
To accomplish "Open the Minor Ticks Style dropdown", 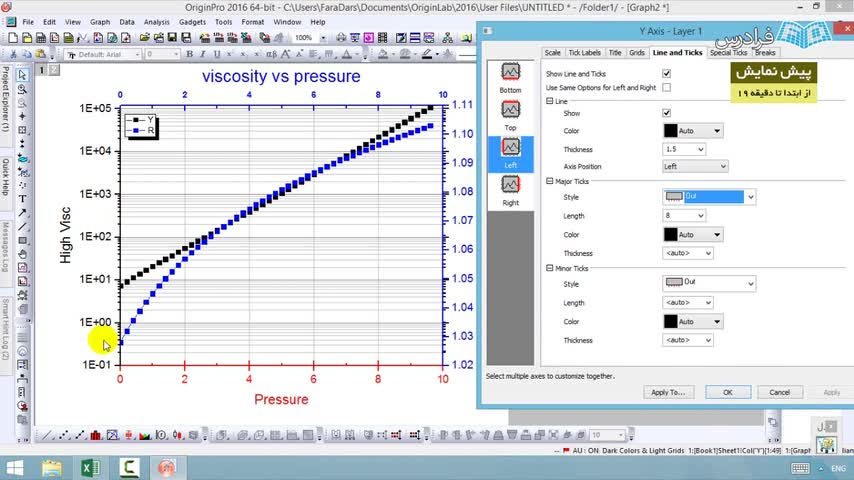I will [709, 283].
